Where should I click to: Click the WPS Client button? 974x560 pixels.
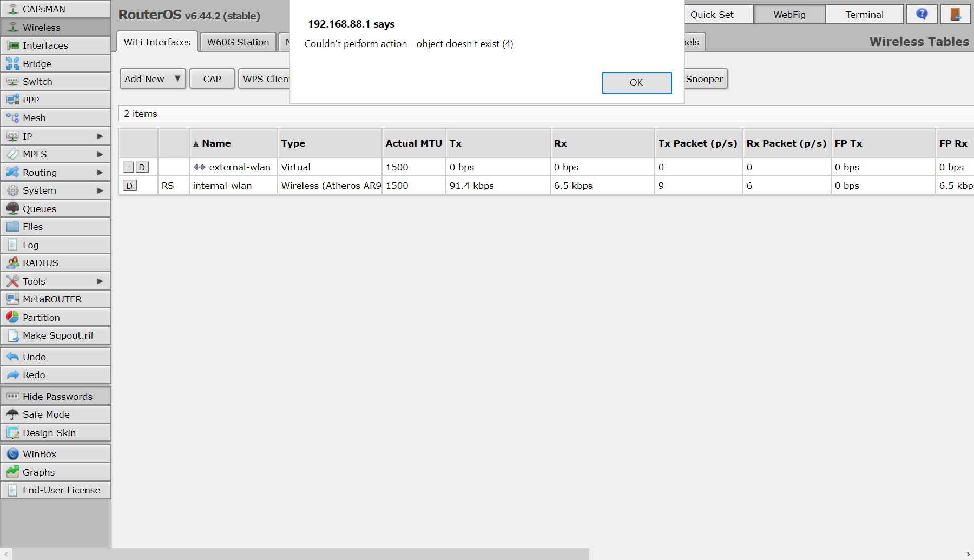click(265, 78)
